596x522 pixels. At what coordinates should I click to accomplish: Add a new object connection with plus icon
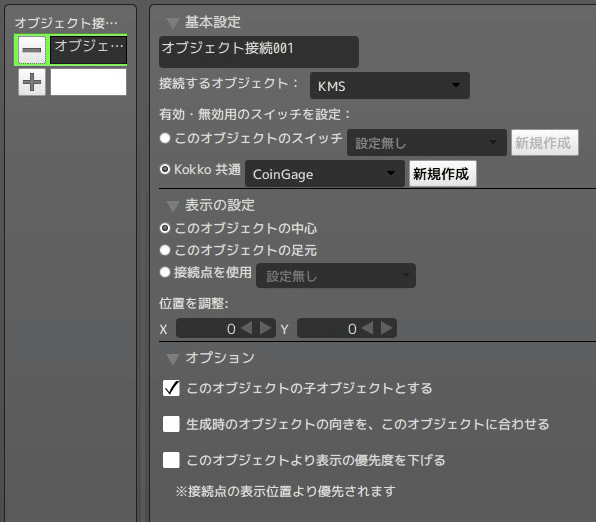point(32,82)
